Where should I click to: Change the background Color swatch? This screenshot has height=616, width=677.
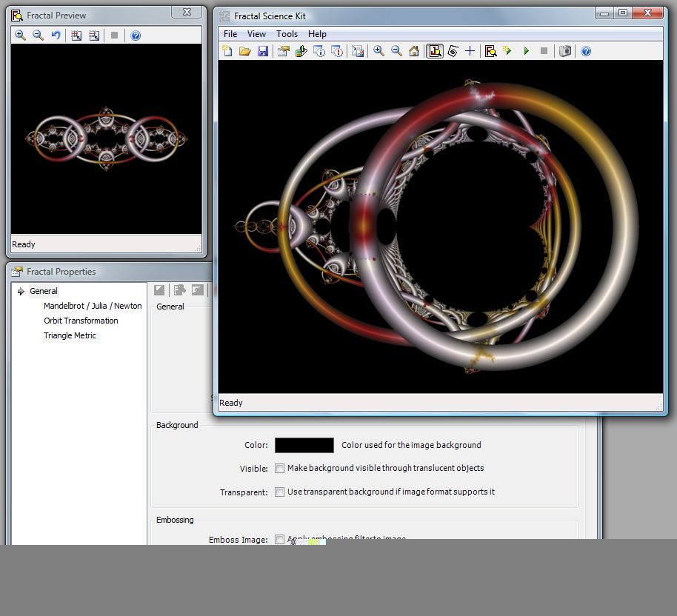[x=304, y=445]
